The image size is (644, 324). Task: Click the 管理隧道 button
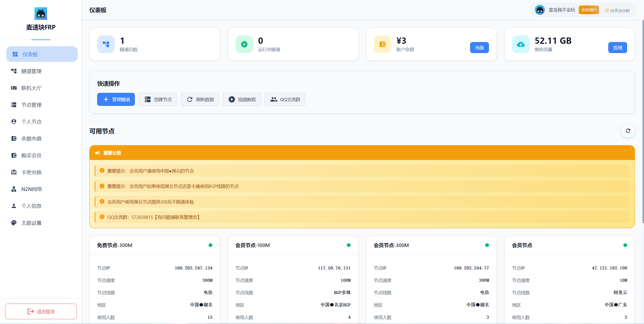116,99
